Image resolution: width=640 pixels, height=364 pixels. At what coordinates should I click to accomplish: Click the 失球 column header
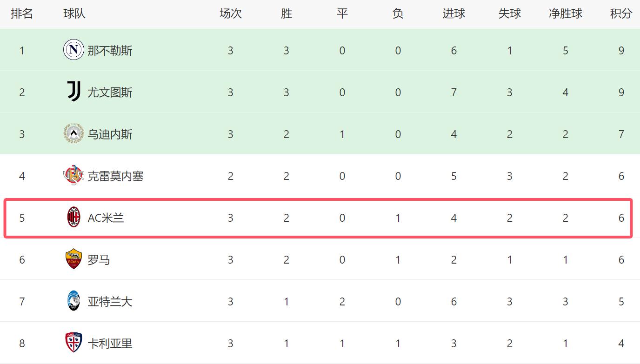(509, 14)
